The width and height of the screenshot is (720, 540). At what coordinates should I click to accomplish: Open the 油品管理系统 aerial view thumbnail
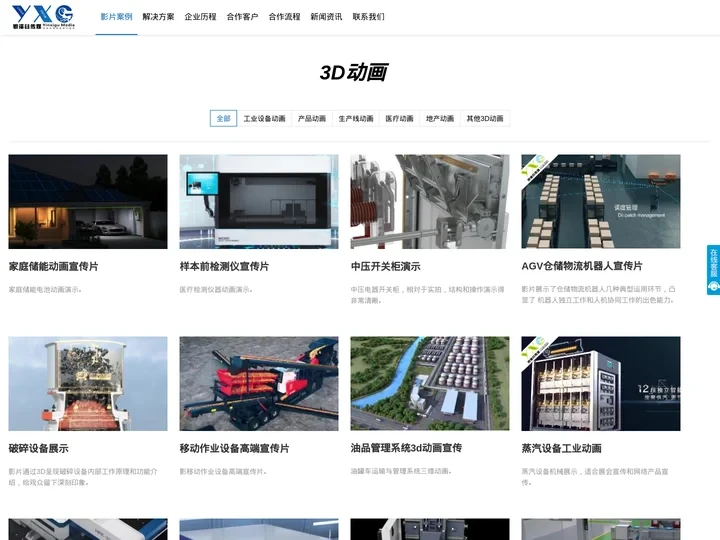point(430,384)
